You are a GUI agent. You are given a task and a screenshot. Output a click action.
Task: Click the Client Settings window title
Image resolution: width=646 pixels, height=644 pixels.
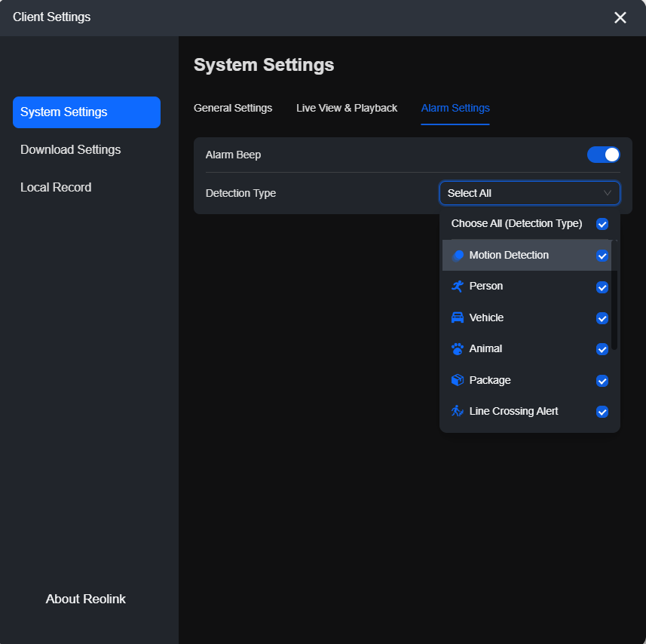(51, 17)
